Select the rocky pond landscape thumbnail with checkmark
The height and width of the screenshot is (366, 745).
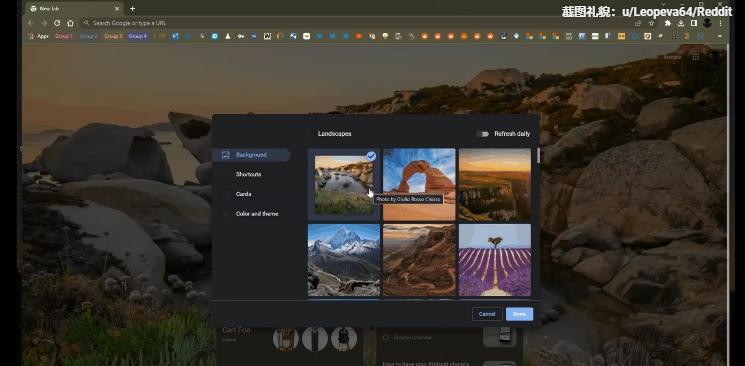(344, 184)
